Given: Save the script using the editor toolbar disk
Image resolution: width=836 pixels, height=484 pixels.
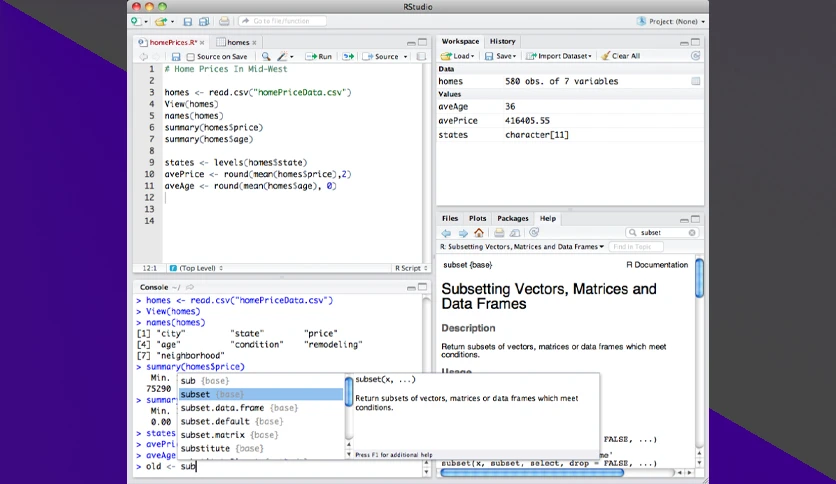Looking at the screenshot, I should coord(175,57).
